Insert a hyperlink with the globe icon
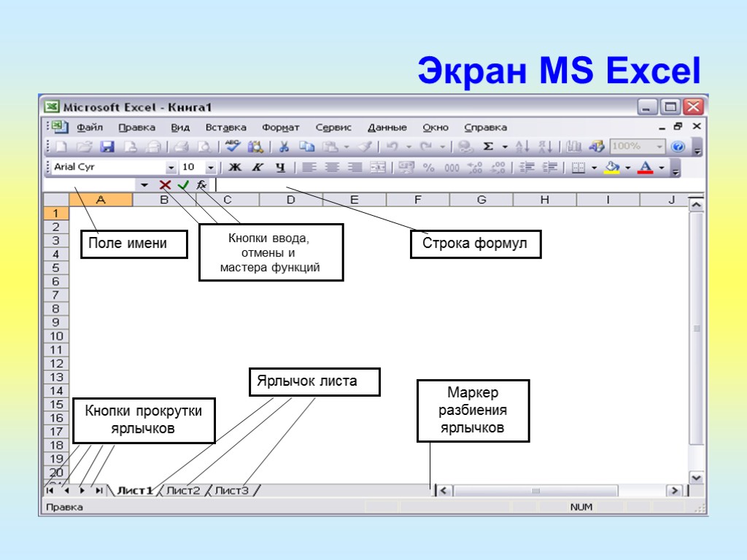This screenshot has height=560, width=747. tap(465, 147)
